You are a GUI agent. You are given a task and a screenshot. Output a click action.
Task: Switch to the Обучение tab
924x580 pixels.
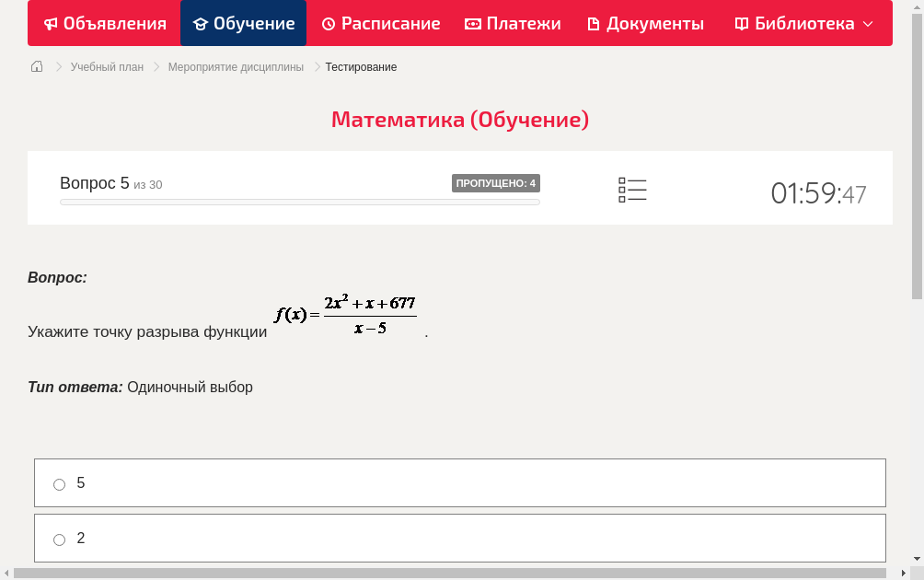click(243, 23)
